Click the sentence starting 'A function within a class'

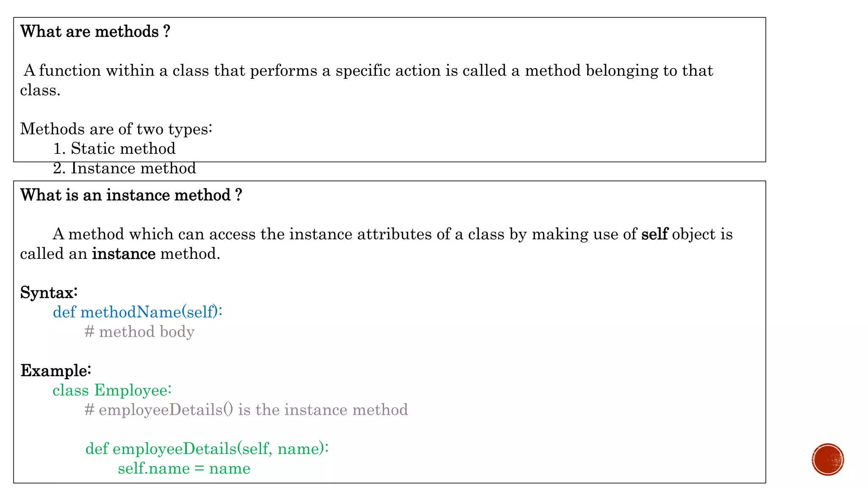368,71
